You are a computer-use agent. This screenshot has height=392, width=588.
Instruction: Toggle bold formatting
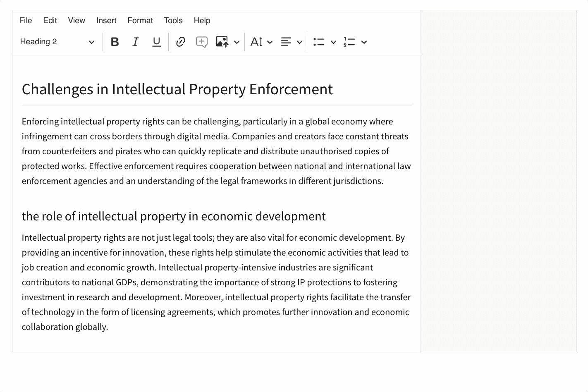pyautogui.click(x=115, y=42)
